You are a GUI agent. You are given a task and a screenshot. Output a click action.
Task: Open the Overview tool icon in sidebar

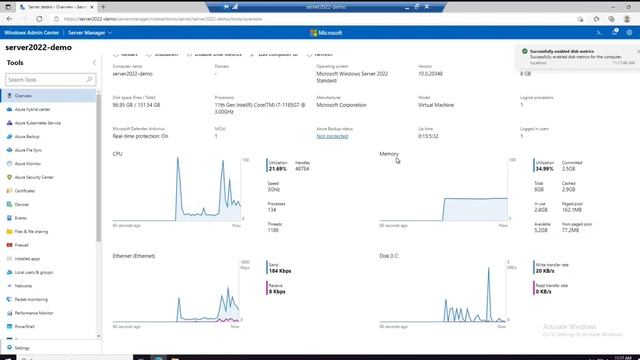tap(9, 96)
